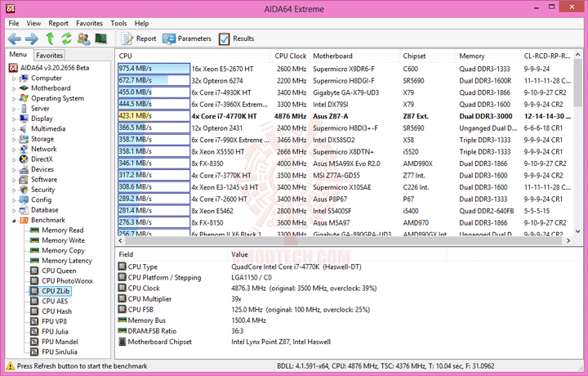Open the users icon in toolbar

pos(83,38)
